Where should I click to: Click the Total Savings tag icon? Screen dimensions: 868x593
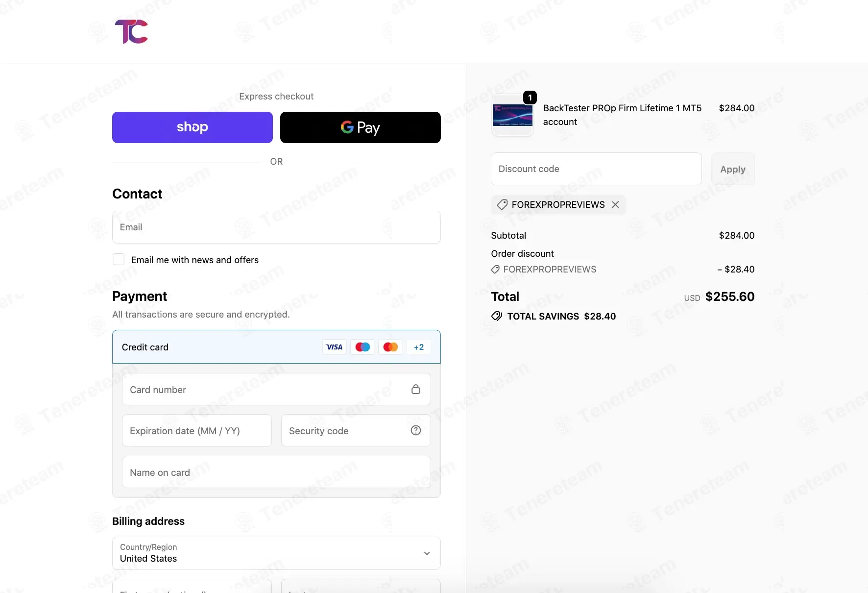(497, 316)
